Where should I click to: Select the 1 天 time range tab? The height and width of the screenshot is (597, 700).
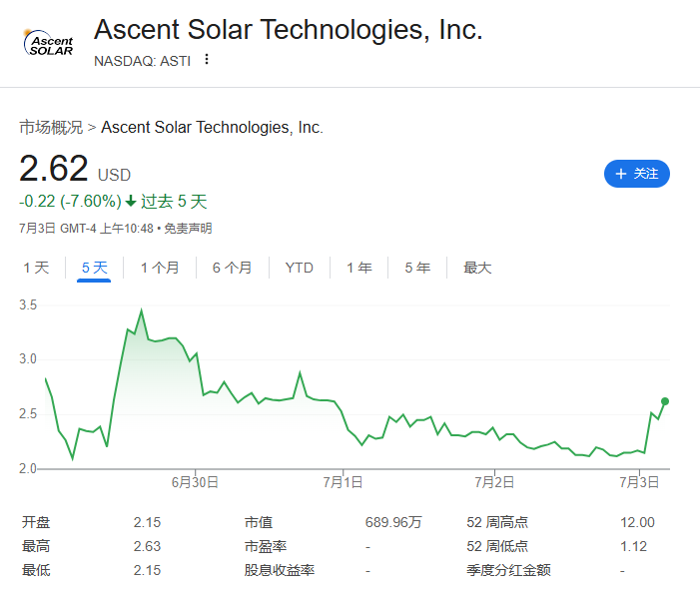[36, 268]
